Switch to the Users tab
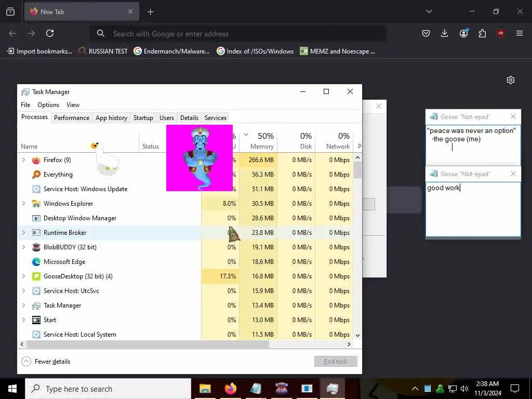 [x=167, y=118]
